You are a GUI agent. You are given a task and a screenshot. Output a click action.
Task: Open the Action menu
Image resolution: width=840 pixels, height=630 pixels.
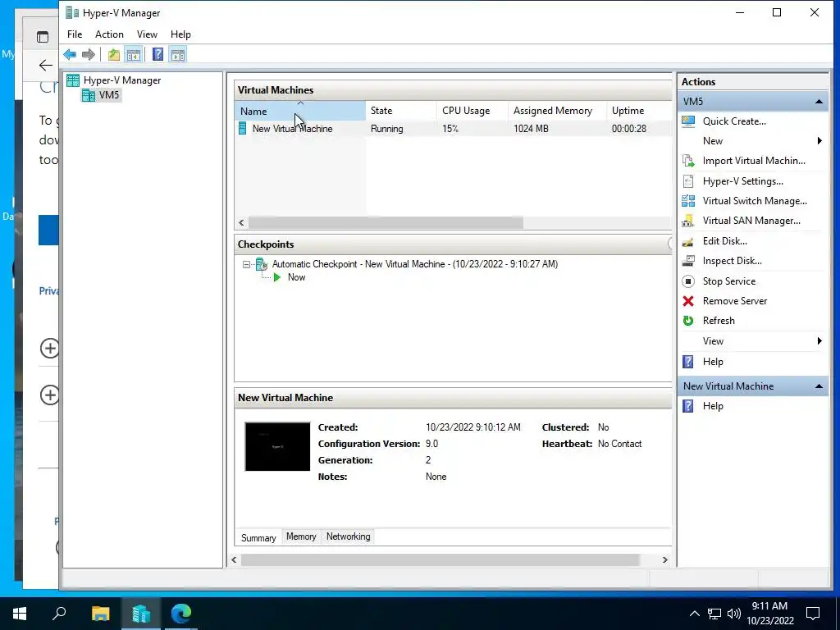[109, 34]
